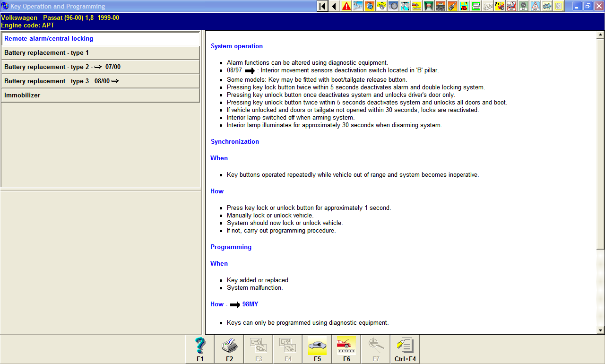Open the Immobilizer topic
Screen dimensions: 605x364
point(101,95)
